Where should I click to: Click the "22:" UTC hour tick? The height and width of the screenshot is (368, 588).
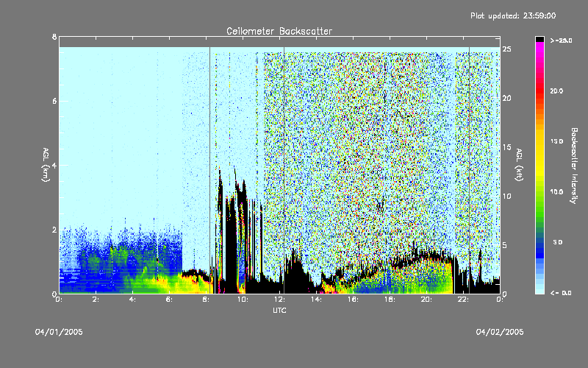click(x=464, y=300)
